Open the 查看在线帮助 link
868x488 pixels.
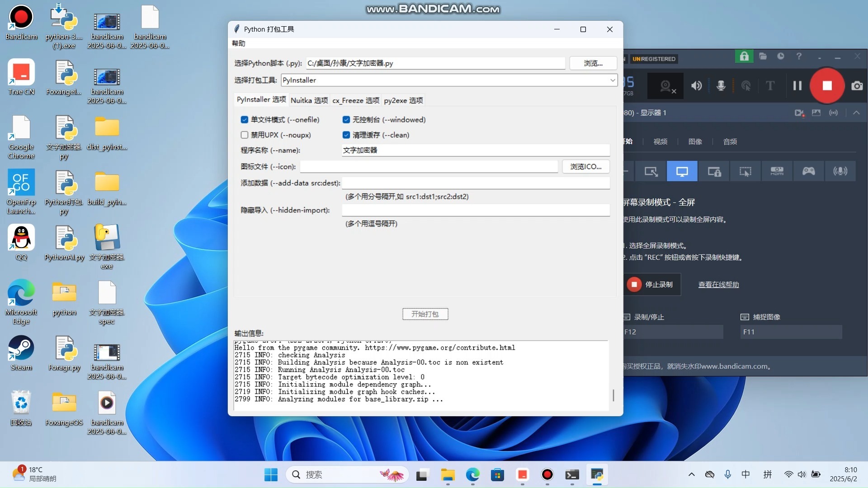click(718, 285)
